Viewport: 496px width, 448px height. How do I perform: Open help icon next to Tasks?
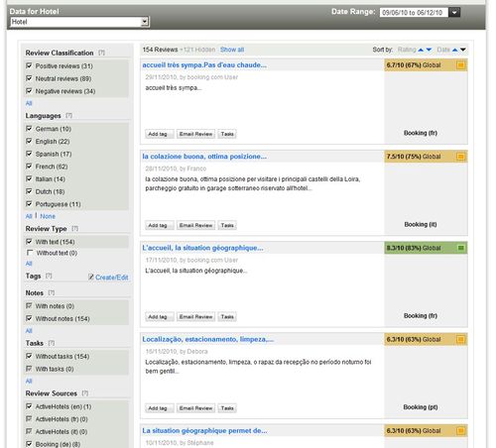tap(52, 343)
